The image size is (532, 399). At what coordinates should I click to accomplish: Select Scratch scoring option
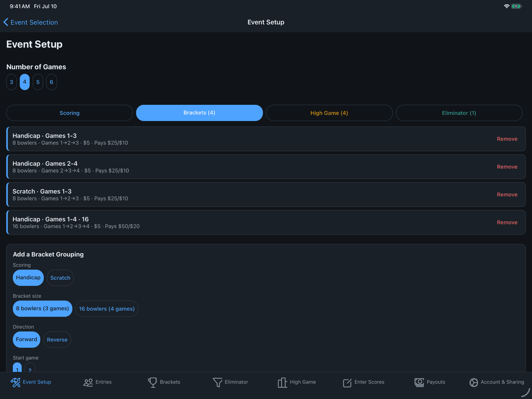click(x=60, y=278)
